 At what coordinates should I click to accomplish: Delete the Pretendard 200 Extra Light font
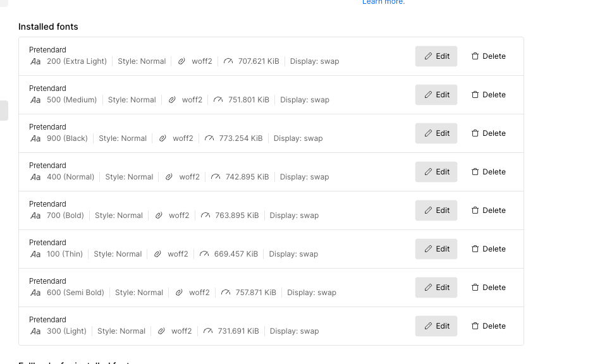click(488, 56)
